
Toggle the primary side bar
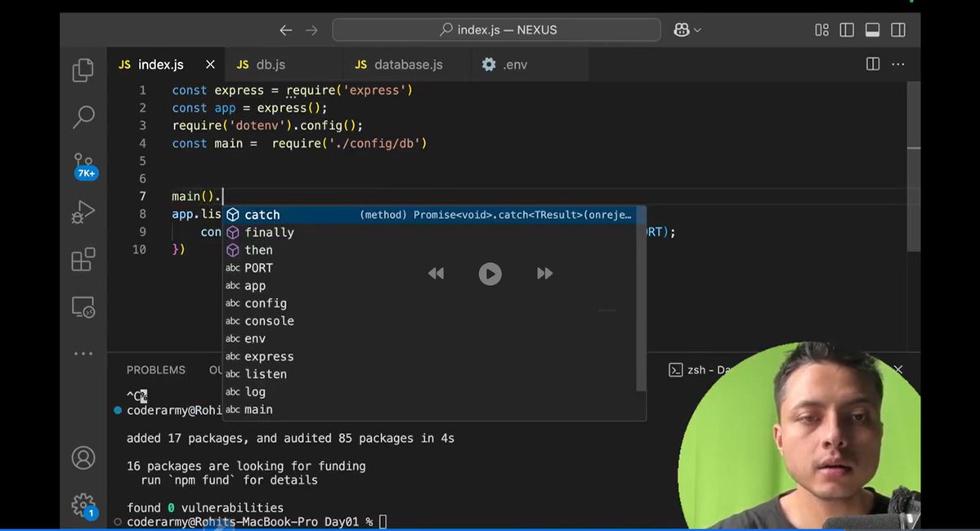(847, 30)
